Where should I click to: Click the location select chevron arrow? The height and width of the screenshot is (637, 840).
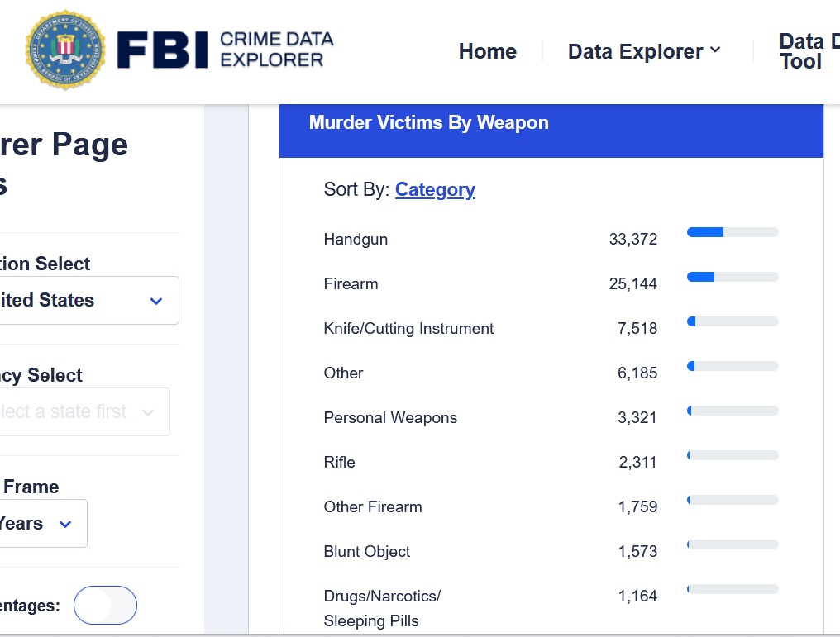pyautogui.click(x=156, y=301)
